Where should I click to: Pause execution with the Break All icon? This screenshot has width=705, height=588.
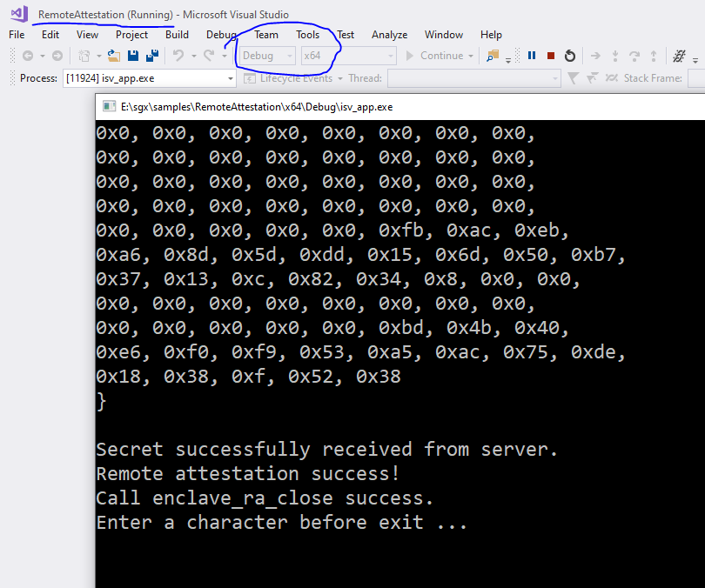[532, 55]
